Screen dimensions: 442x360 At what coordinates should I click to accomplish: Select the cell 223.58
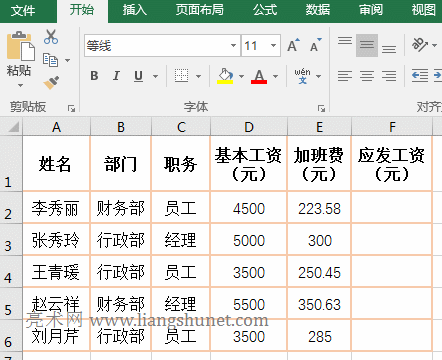(x=319, y=208)
